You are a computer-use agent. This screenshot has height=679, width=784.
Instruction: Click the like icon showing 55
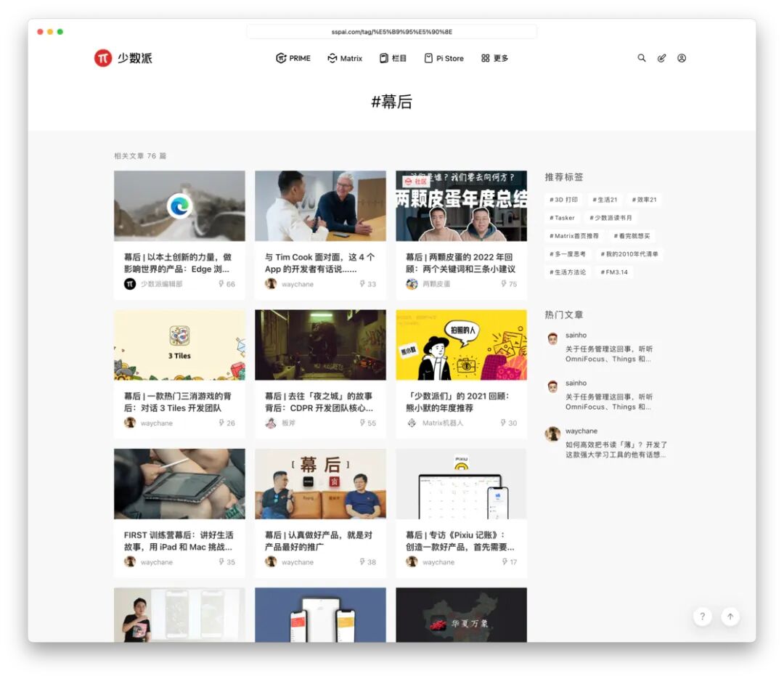point(362,423)
